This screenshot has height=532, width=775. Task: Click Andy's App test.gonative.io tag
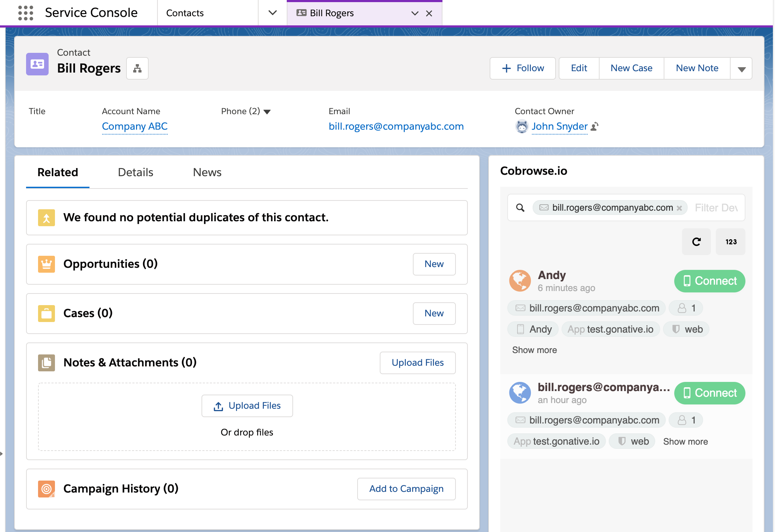tap(610, 329)
